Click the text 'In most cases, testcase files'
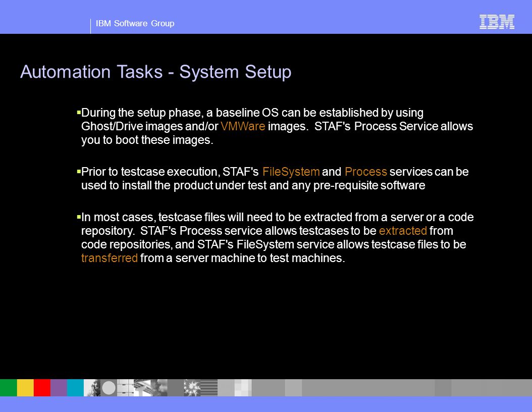The height and width of the screenshot is (412, 532). coord(153,217)
